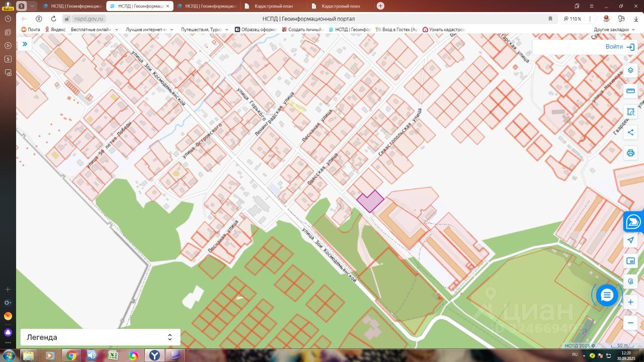This screenshot has height=362, width=644.
Task: Open the map overview window icon
Action: [630, 261]
